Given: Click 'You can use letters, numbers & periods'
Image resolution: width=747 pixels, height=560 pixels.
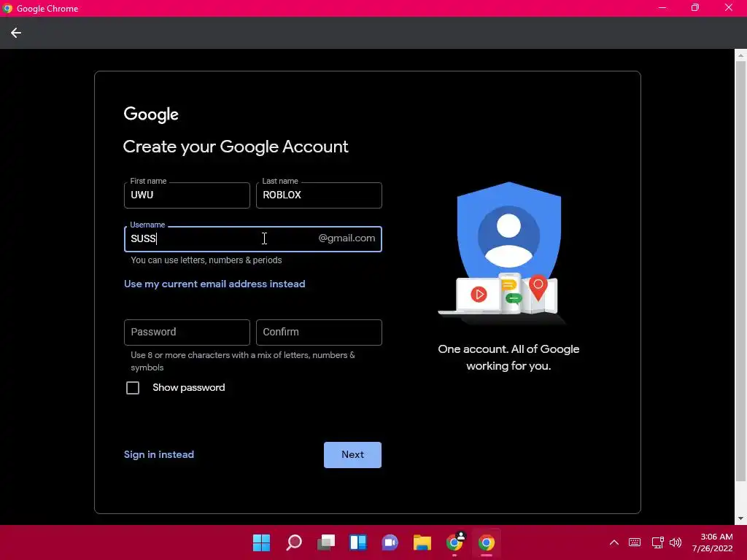Looking at the screenshot, I should [206, 260].
